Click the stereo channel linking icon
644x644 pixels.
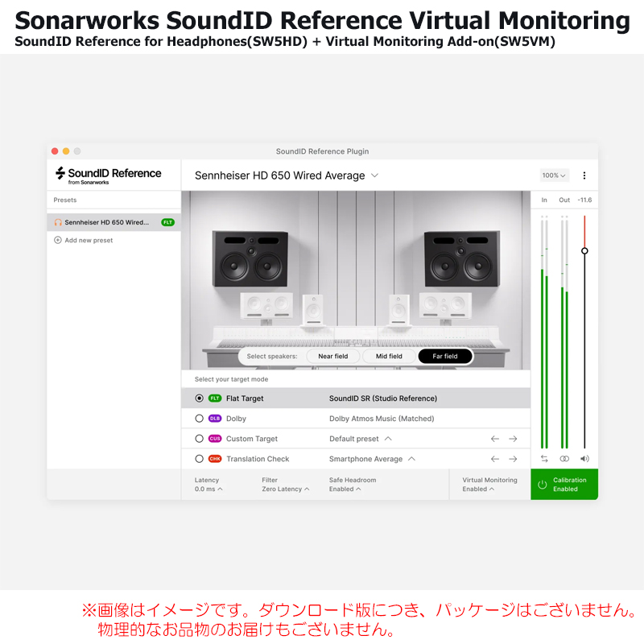point(564,459)
